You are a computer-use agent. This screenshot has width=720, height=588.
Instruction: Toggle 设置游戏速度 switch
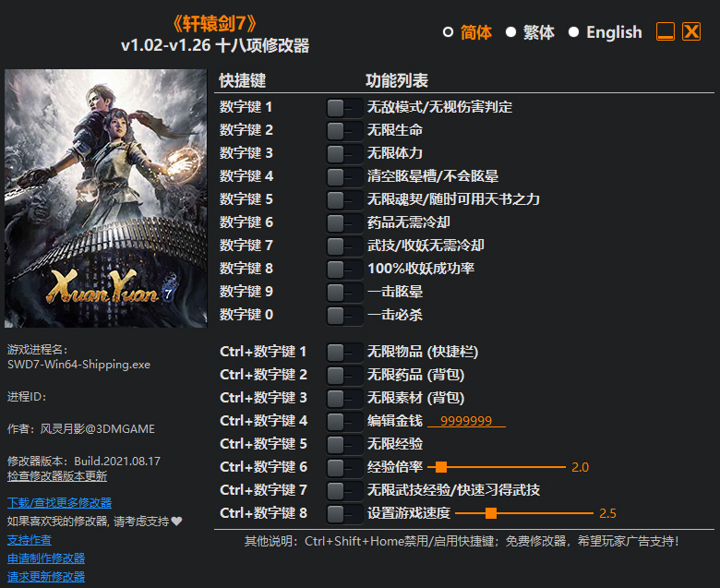tap(344, 514)
